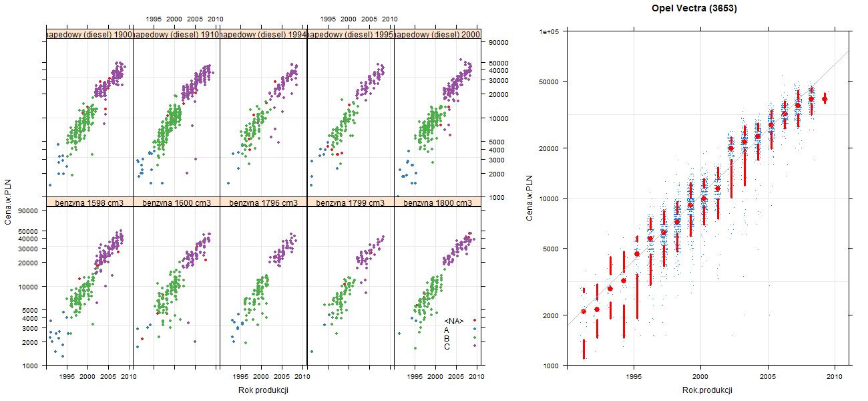Click the "40000" tick beside benzyna 1598 cm3 panel

28,239
